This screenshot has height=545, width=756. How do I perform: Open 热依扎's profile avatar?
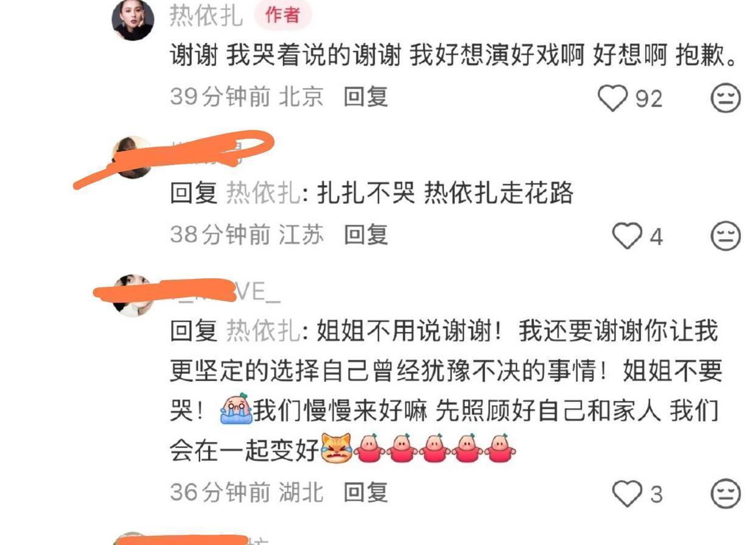(x=133, y=19)
